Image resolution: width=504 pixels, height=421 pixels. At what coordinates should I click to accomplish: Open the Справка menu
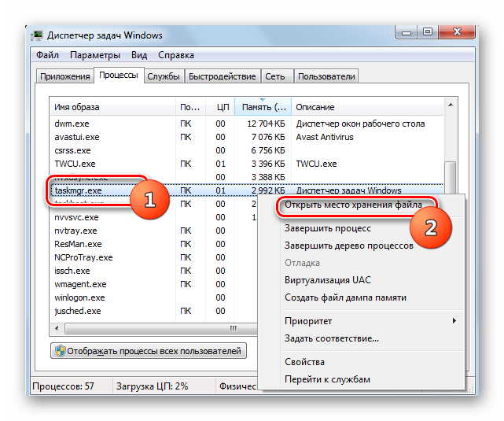coord(176,55)
